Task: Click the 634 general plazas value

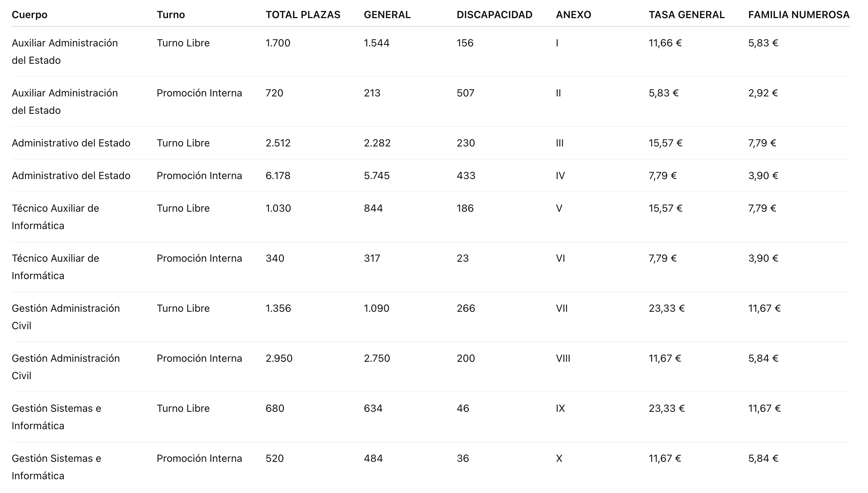Action: coord(373,409)
